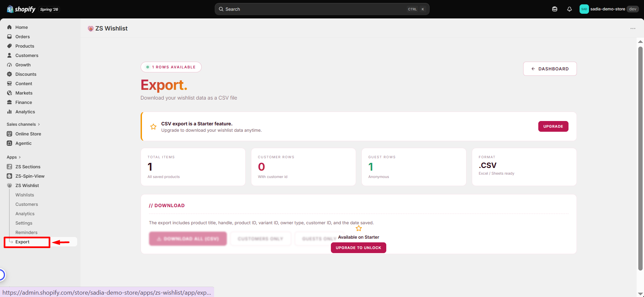Open Settings under ZS Wishlist

[x=24, y=223]
